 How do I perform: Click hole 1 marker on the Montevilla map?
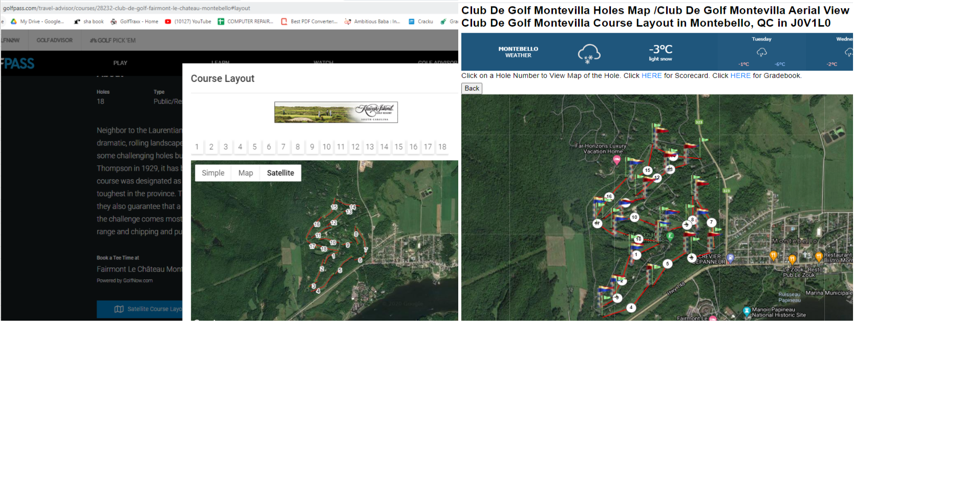tap(636, 255)
